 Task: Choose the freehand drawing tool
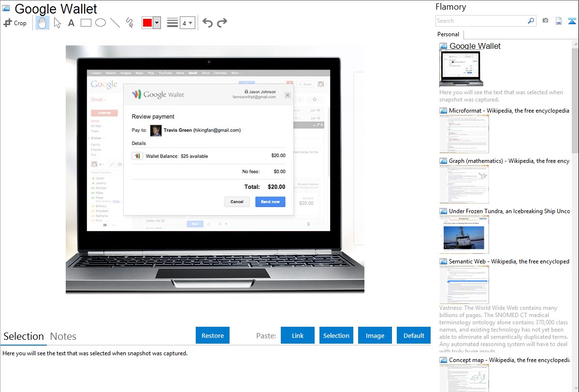point(130,23)
